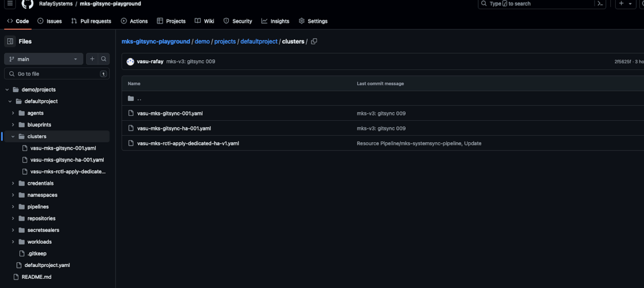
Task: Click the create new plus icon in header
Action: 621,3
